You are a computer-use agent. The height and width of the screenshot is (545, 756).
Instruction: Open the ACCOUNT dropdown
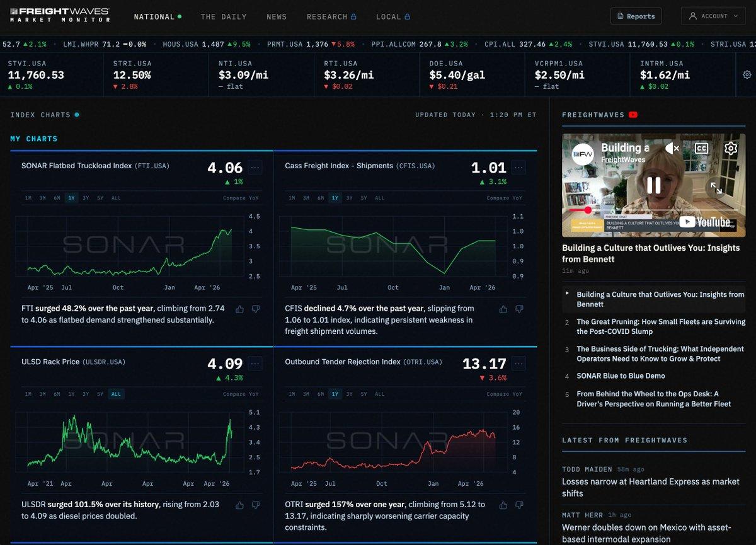click(713, 16)
